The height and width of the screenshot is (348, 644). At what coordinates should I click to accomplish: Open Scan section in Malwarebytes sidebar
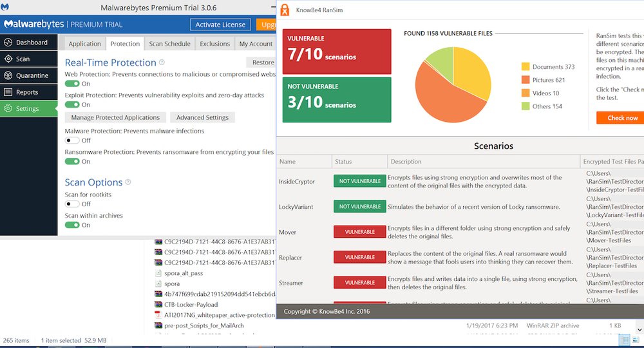click(x=28, y=59)
